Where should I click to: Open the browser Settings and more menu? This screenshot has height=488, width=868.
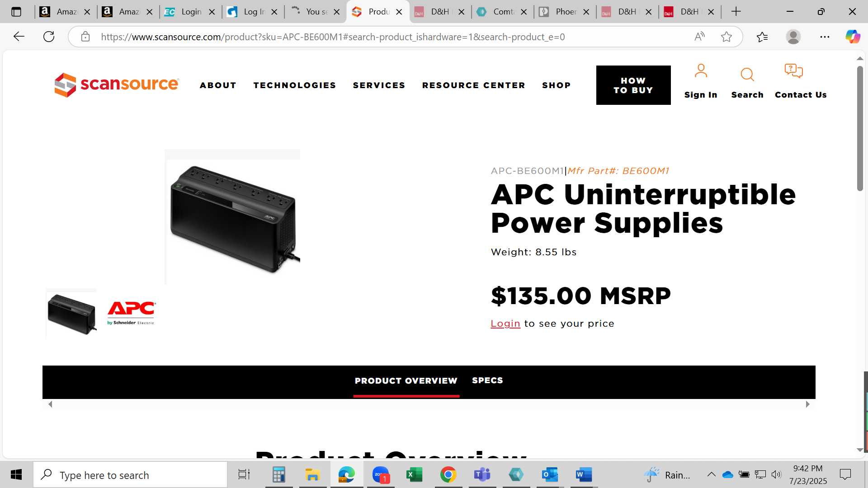(825, 37)
